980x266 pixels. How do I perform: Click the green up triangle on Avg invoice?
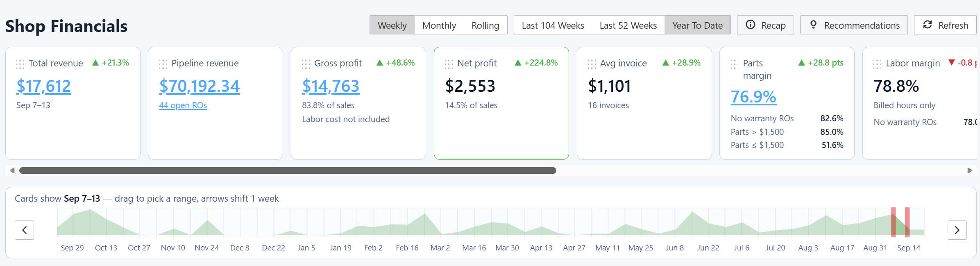[x=666, y=63]
